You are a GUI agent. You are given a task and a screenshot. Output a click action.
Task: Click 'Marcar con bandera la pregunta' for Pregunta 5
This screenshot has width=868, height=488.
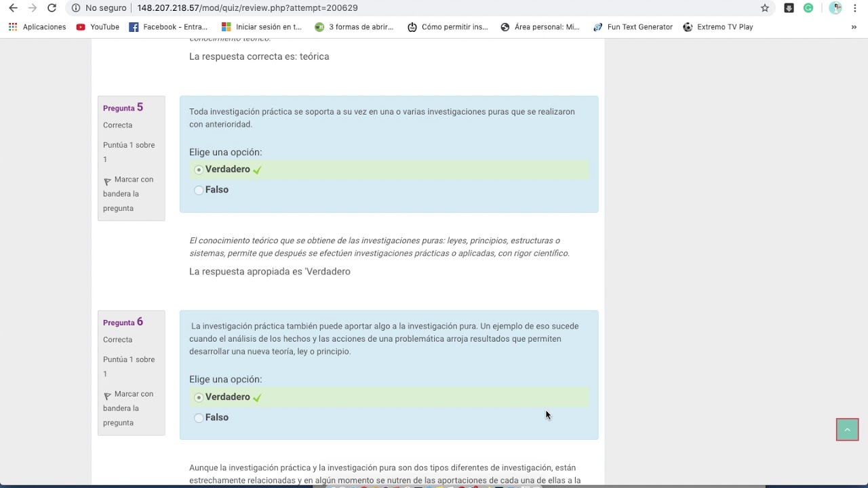128,194
